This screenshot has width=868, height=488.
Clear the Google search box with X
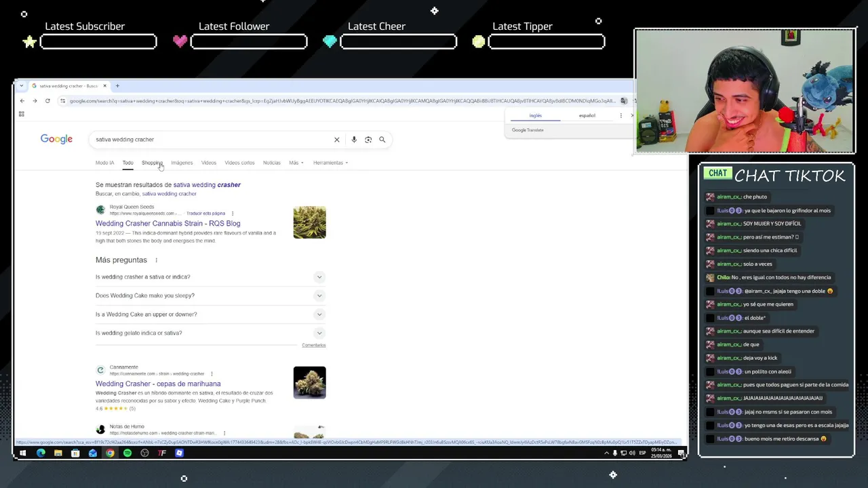coord(336,140)
